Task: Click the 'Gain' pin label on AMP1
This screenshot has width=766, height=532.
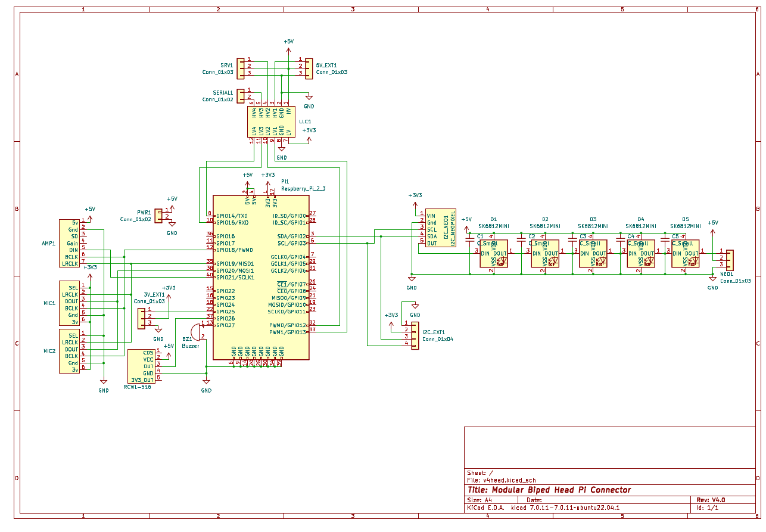Action: 73,243
